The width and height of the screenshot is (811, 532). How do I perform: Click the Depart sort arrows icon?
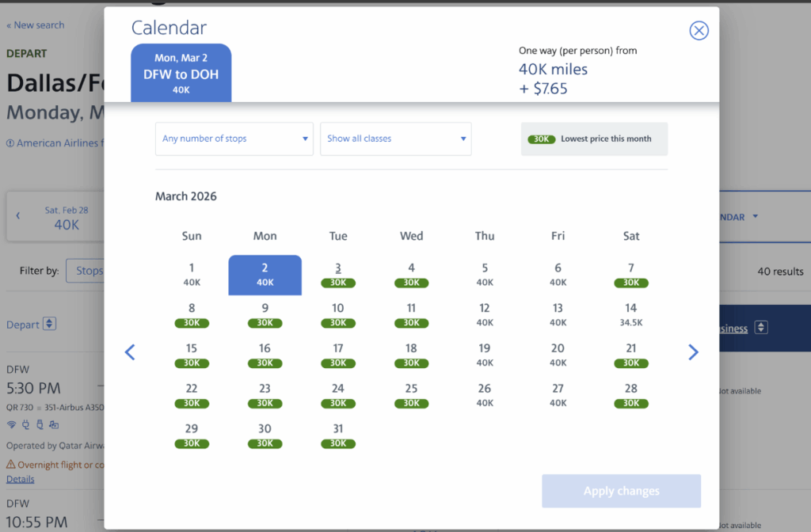[49, 324]
